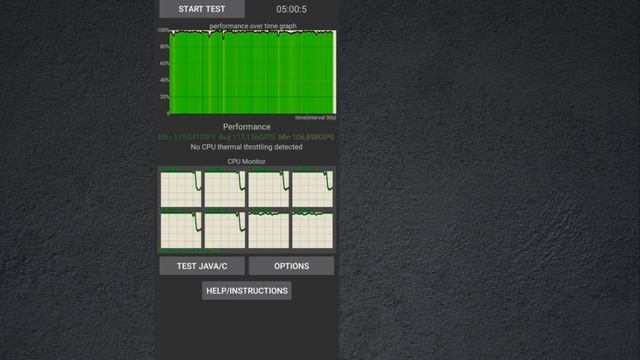
Task: Select the 'performance over time graph' title
Action: pos(253,26)
